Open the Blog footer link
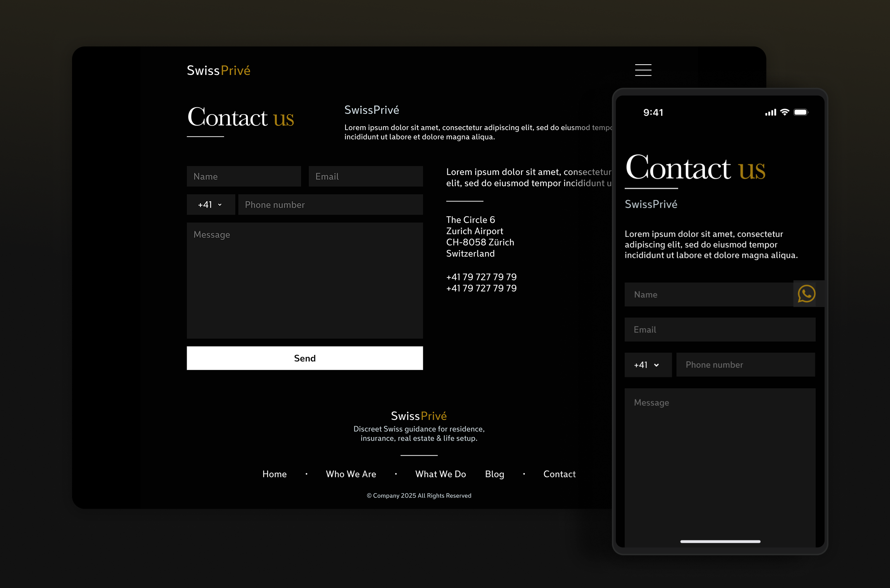This screenshot has height=588, width=890. tap(495, 474)
